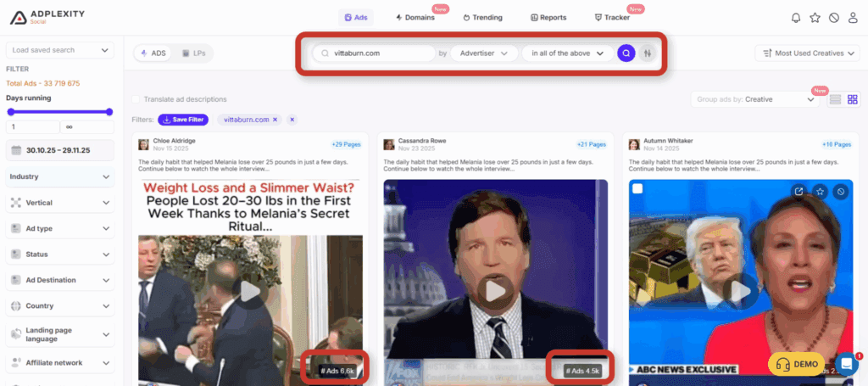Click '# Ads 4.5k' badge

click(x=581, y=371)
